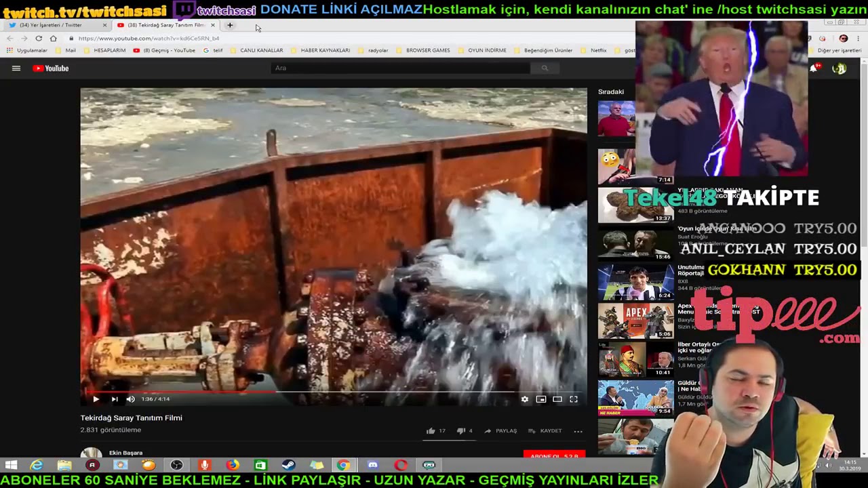Open suggested video thumbnail with 6:24 duration
Screen dimensions: 868x488
click(x=635, y=282)
